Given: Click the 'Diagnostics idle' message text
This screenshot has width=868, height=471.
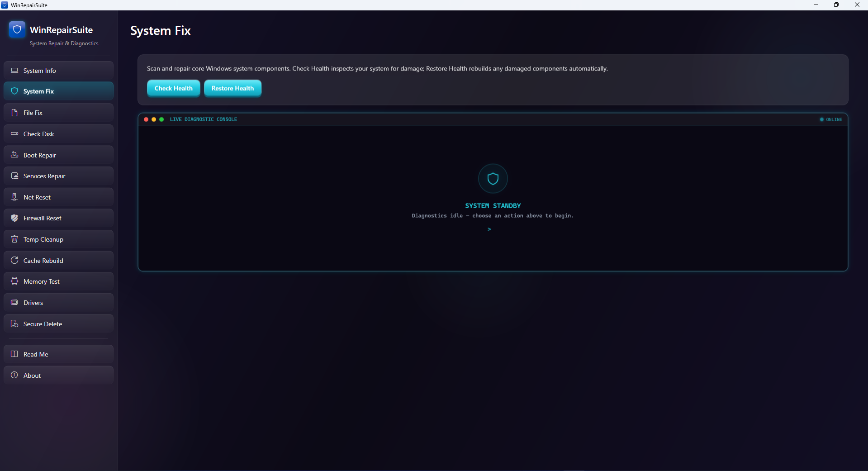Looking at the screenshot, I should click(493, 216).
